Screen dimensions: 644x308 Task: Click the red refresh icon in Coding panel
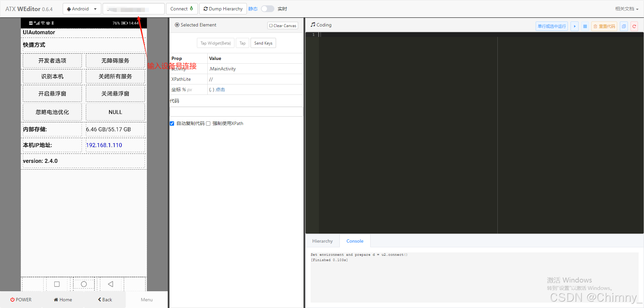[634, 26]
